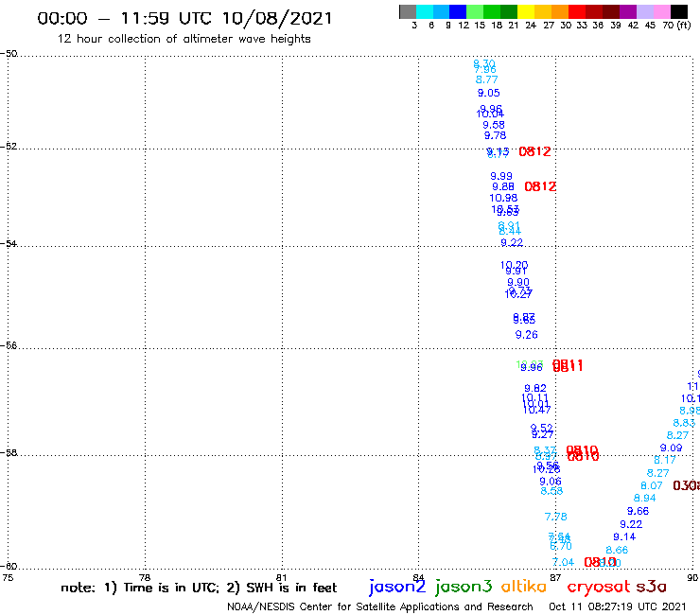700x615 pixels.
Task: Click the longitude axis label "87"
Action: click(x=555, y=577)
